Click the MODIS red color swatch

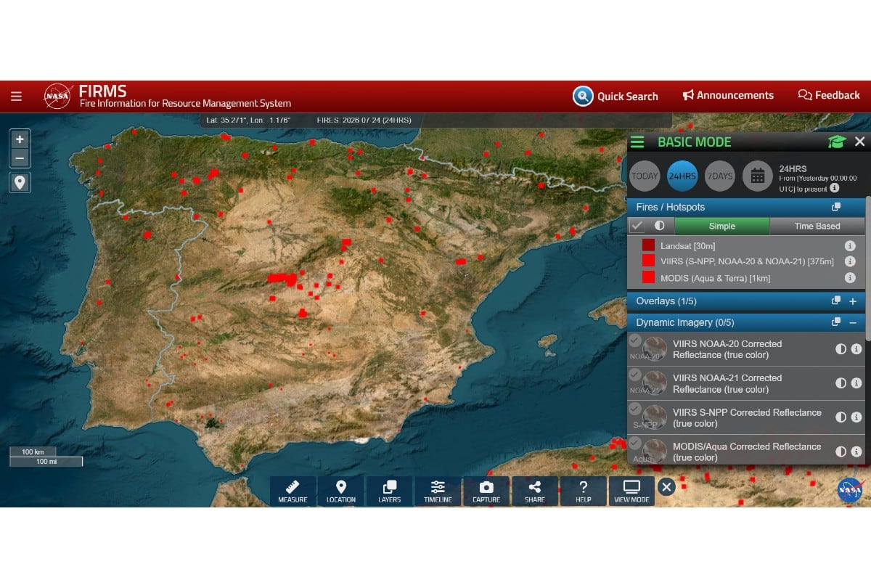[648, 277]
